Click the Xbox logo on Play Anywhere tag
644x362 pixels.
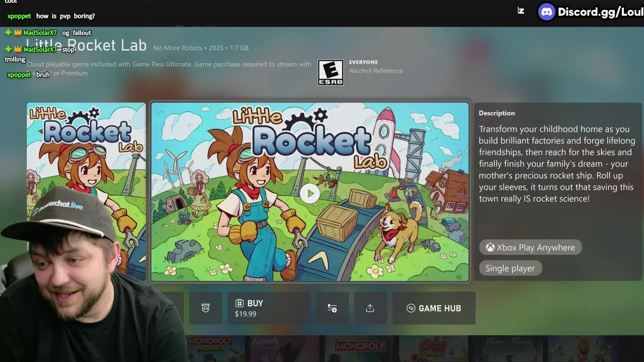tap(490, 247)
